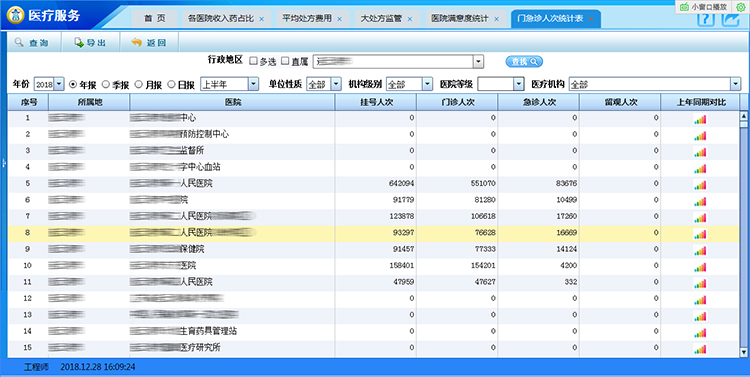Open row 1 year-over-year comparison chart icon
Image resolution: width=750 pixels, height=377 pixels.
[x=700, y=119]
